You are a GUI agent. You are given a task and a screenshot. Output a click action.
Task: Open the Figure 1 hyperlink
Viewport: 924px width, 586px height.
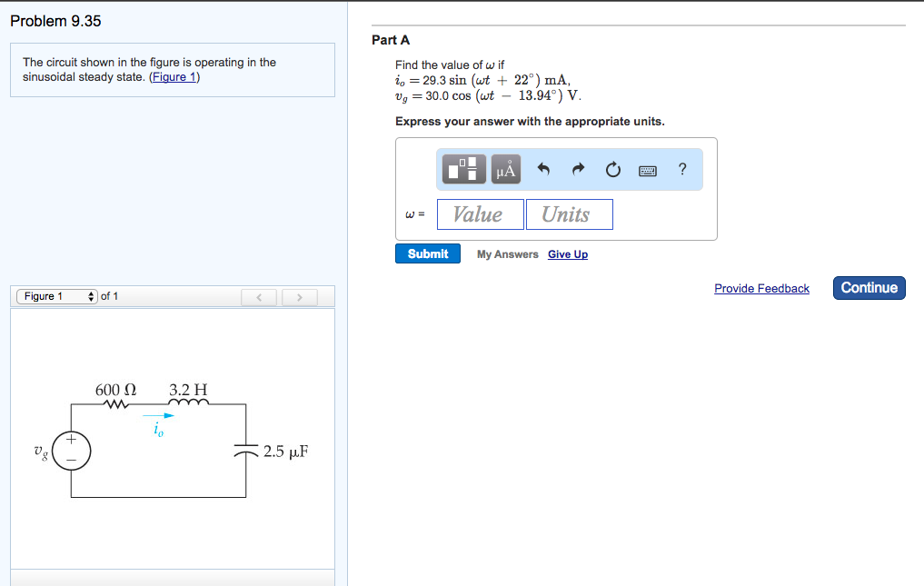pos(174,76)
